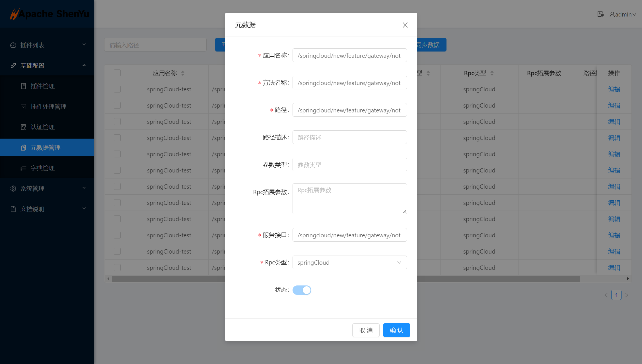Screen dimensions: 642x364
Task: Close the 元数据 dialog with X
Action: pyautogui.click(x=405, y=25)
